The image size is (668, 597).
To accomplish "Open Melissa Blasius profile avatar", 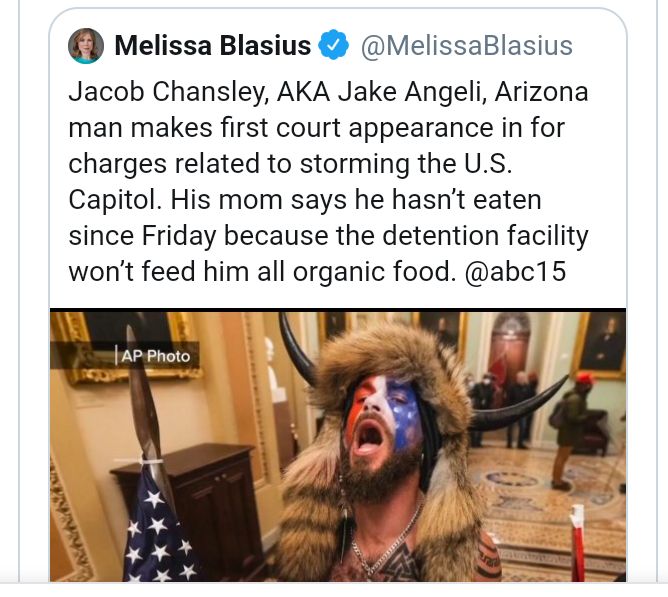I will (x=86, y=46).
